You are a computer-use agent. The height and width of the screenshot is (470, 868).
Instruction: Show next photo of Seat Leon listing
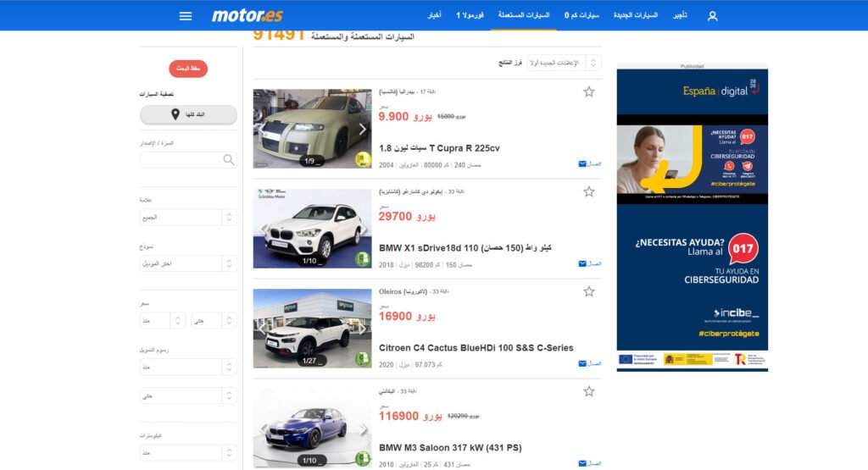(x=363, y=130)
